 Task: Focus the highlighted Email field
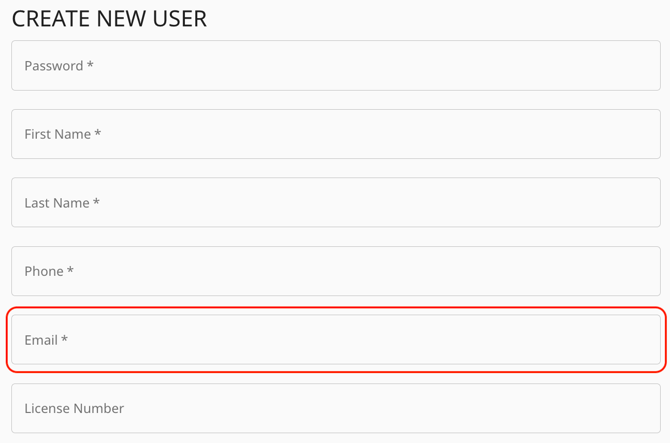click(x=336, y=340)
